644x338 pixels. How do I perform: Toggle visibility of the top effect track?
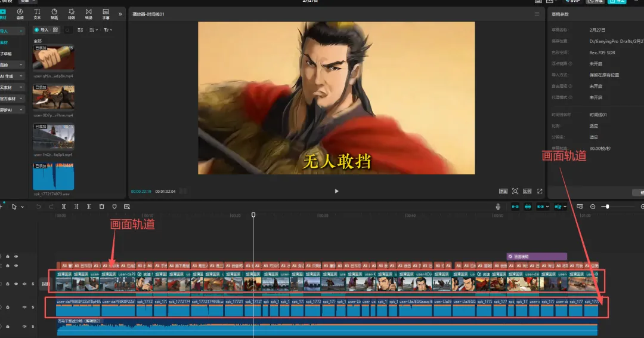16,257
